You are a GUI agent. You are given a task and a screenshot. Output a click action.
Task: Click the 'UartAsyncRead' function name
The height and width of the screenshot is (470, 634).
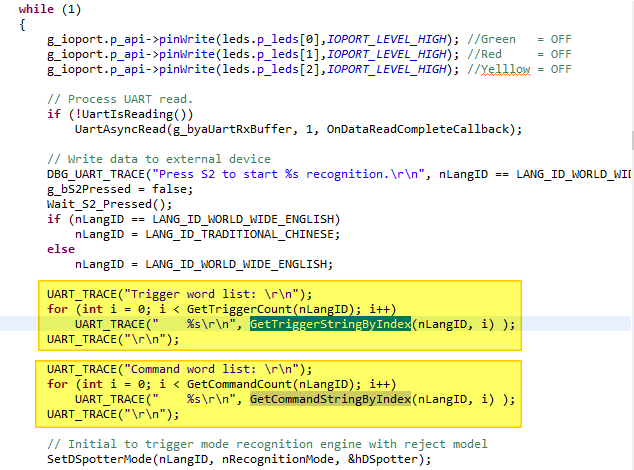(120, 129)
